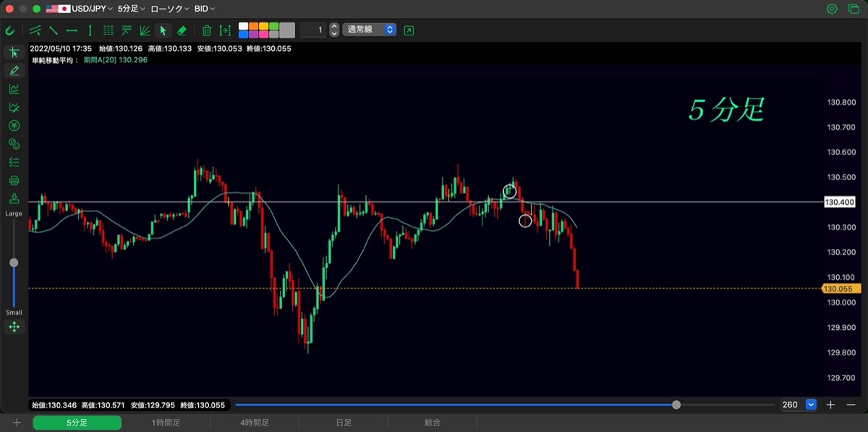Switch to the 総合 tab
The height and width of the screenshot is (432, 868).
(x=433, y=423)
